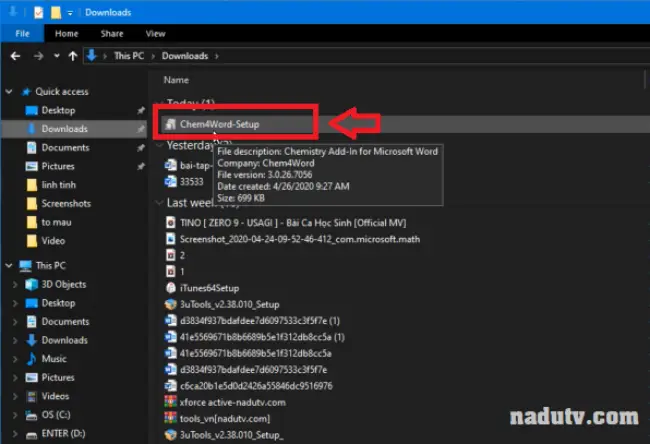Click the 3D Objects cube icon
650x444 pixels.
coord(32,284)
